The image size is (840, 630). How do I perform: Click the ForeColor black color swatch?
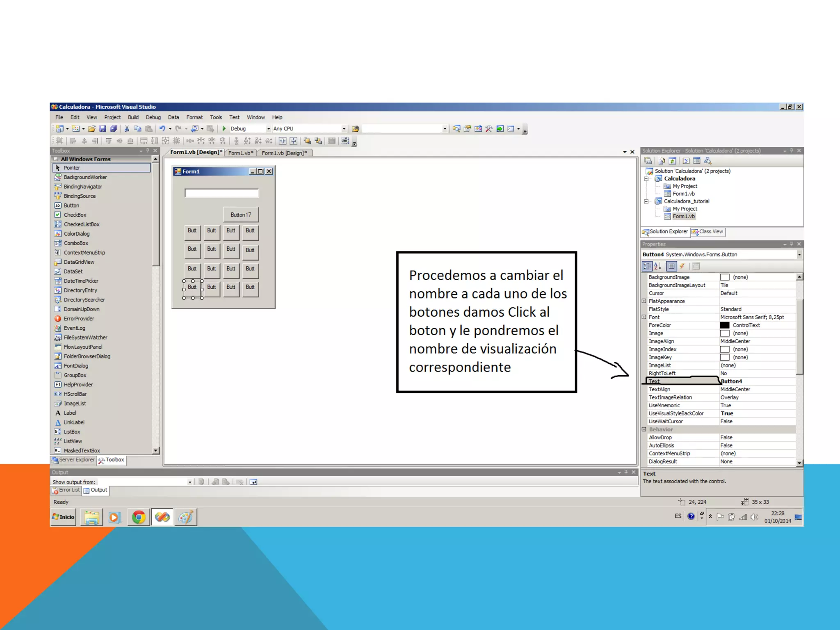(725, 325)
